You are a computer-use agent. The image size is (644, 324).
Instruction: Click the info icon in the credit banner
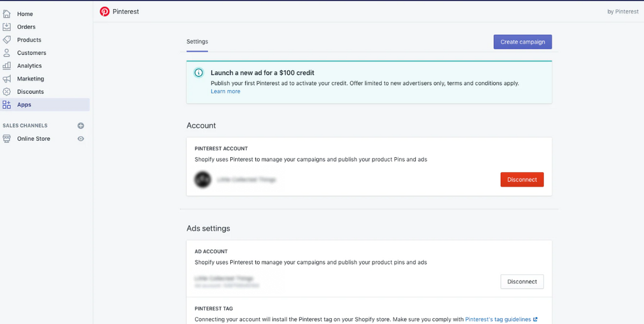tap(199, 73)
